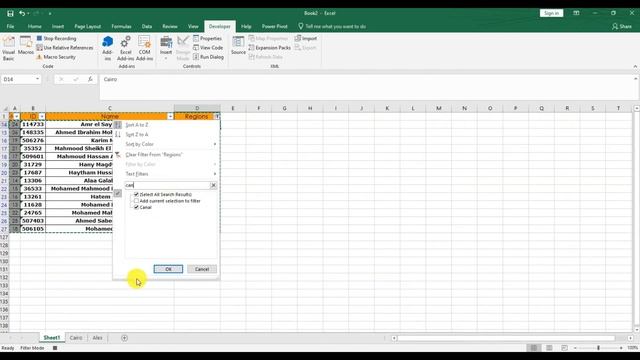The height and width of the screenshot is (360, 640).
Task: Click the Undo button
Action: (x=22, y=13)
